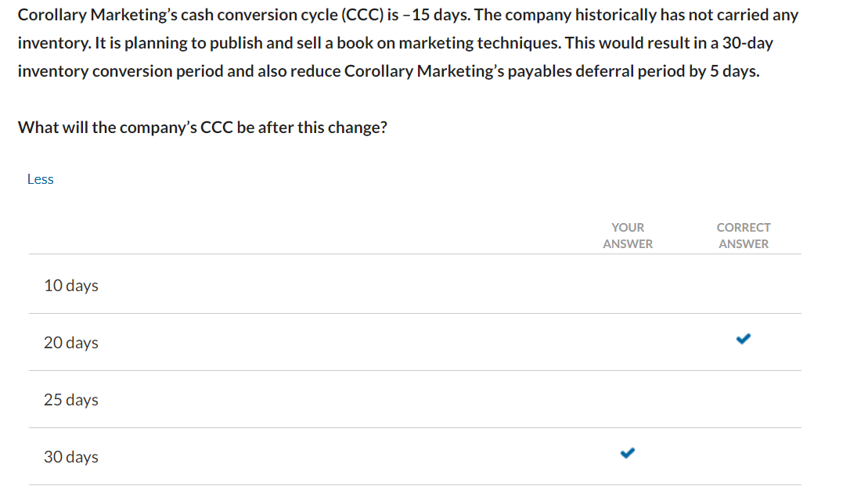Select the "10 days" answer option
Screen dimensions: 850x504
tap(70, 286)
